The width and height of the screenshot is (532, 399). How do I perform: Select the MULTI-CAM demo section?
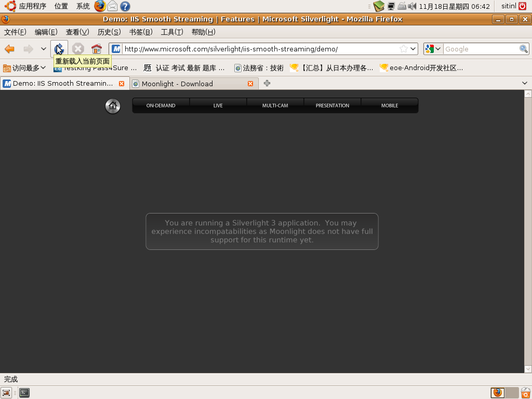coord(275,105)
